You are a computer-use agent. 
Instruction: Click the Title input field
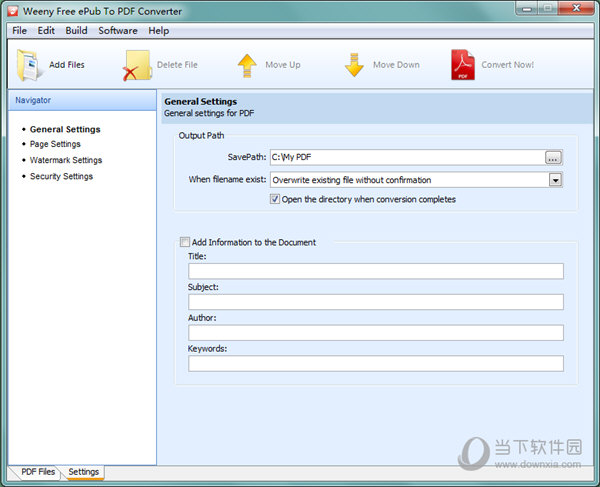pyautogui.click(x=376, y=271)
